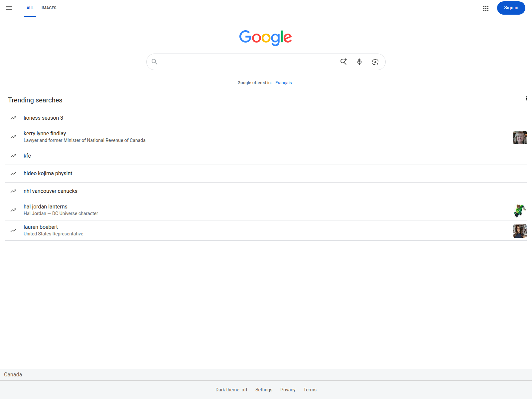Viewport: 532px width, 399px height.
Task: Click trending arrow beside kfc
Action: (13, 156)
